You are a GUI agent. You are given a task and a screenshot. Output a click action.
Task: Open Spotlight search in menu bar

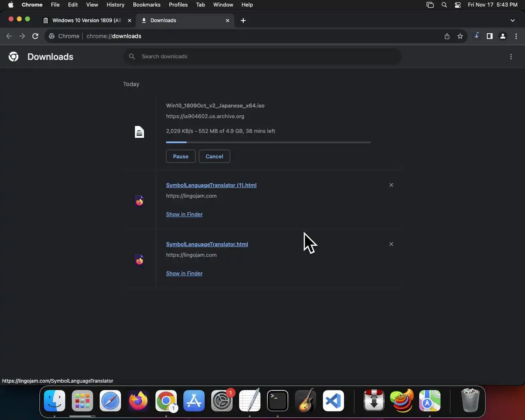pos(444,5)
